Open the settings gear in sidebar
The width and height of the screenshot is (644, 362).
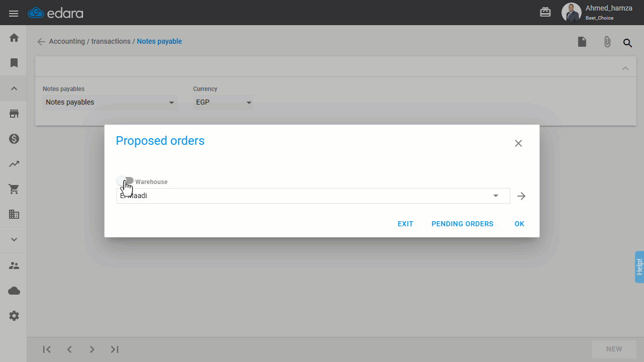tap(14, 316)
